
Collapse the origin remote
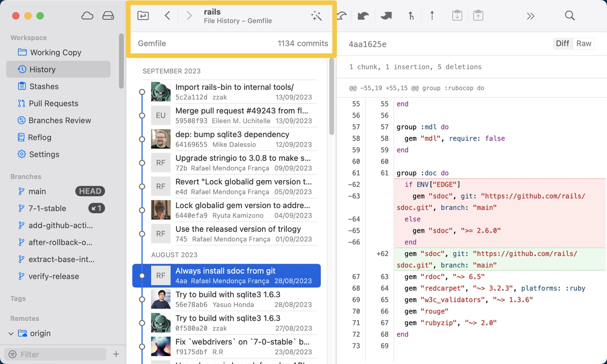[11, 333]
